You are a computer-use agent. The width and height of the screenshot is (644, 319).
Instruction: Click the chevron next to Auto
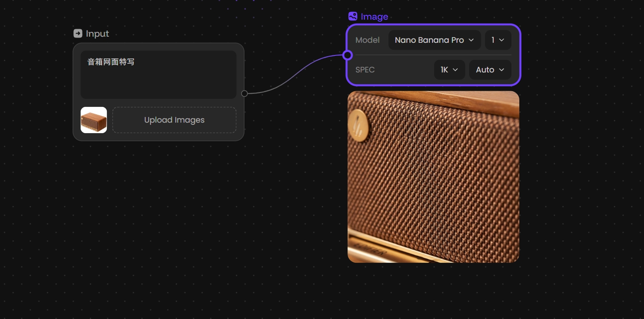point(501,70)
